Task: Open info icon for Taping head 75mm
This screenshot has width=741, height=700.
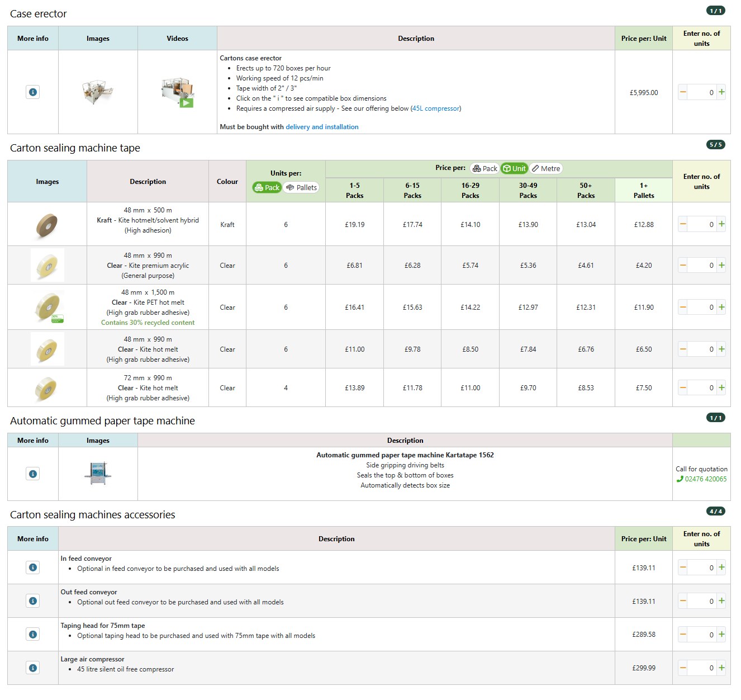Action: tap(33, 635)
